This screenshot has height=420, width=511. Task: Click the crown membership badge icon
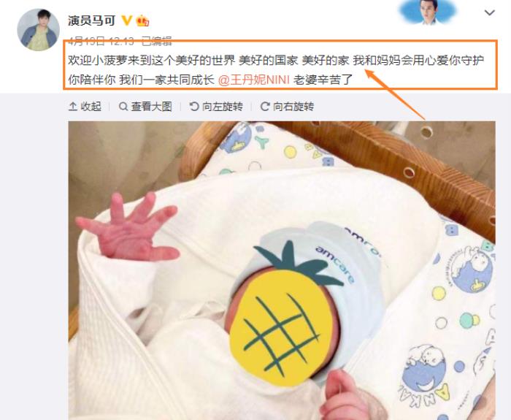point(142,20)
